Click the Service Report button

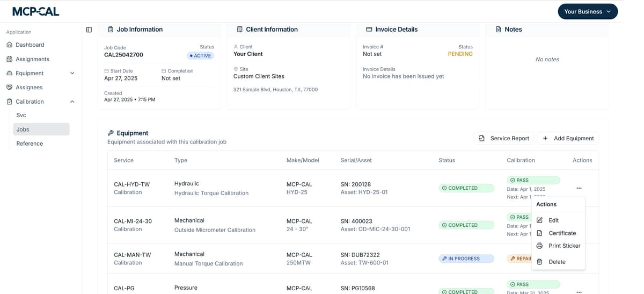503,138
